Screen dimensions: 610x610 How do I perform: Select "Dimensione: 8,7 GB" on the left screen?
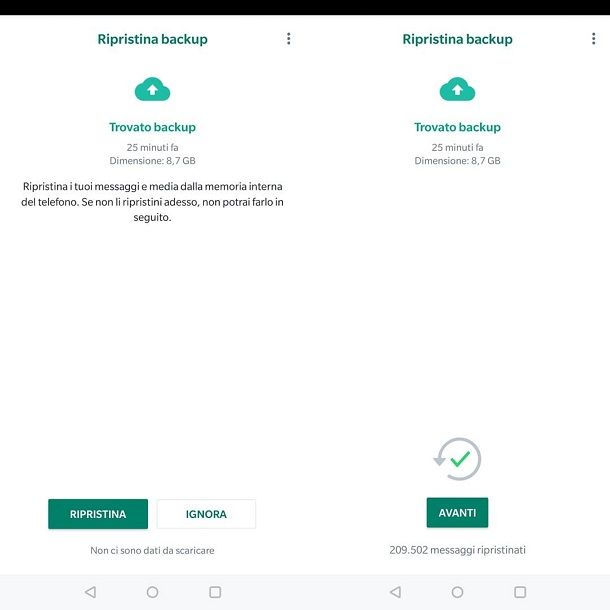coord(152,161)
